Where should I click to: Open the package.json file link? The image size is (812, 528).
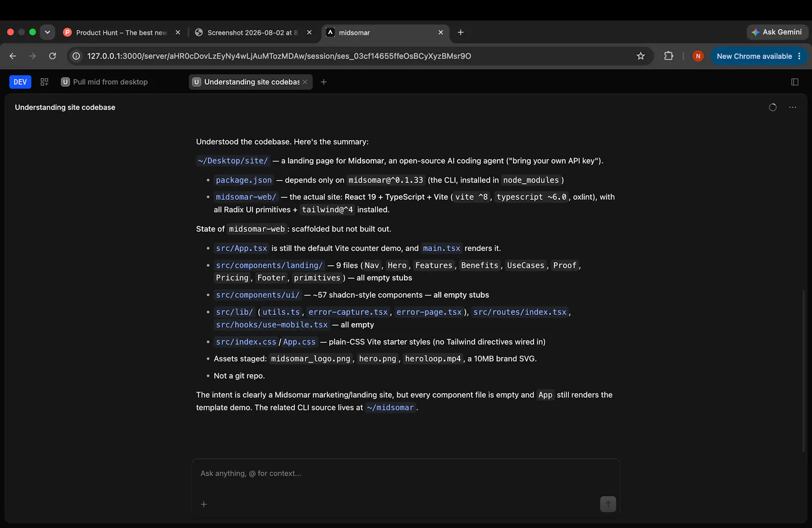(x=244, y=180)
